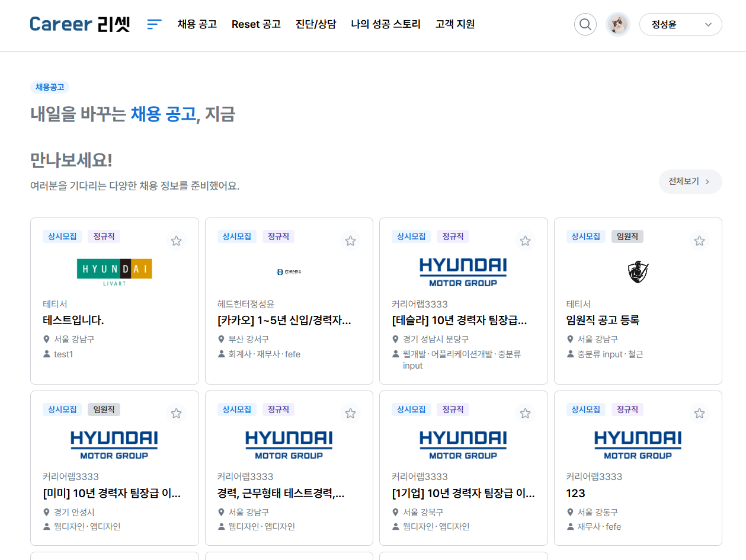The height and width of the screenshot is (560, 746).
Task: Click 헤드헌터정성윤 company name
Action: 246,304
